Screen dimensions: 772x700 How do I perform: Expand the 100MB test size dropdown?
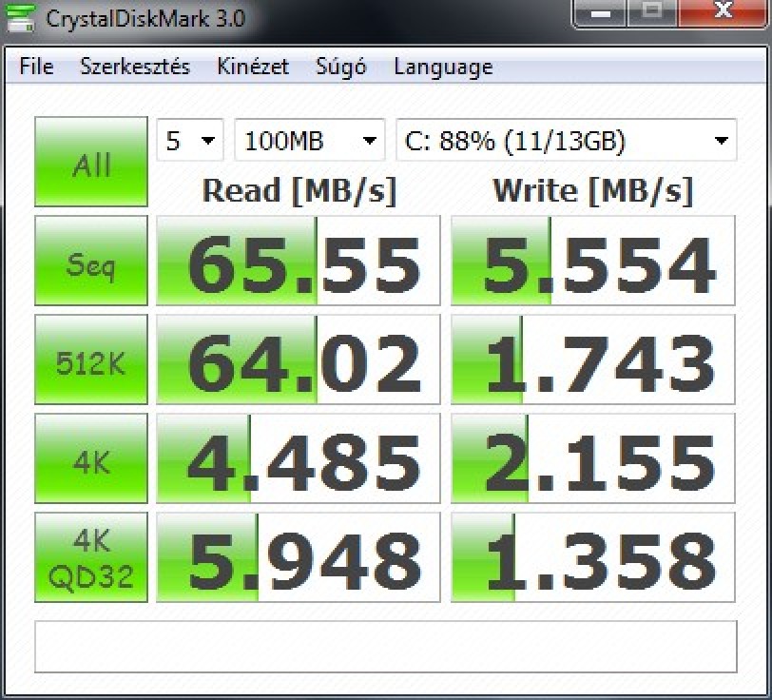pos(309,142)
